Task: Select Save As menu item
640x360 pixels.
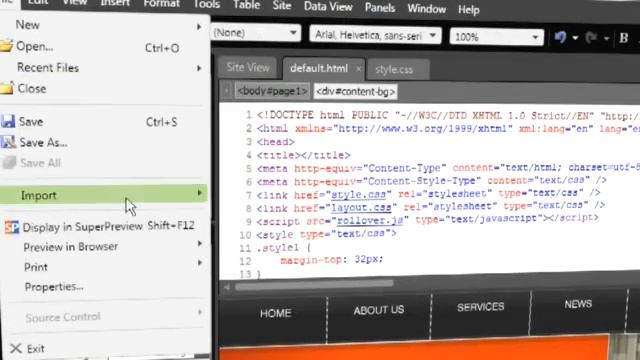Action: coord(43,142)
